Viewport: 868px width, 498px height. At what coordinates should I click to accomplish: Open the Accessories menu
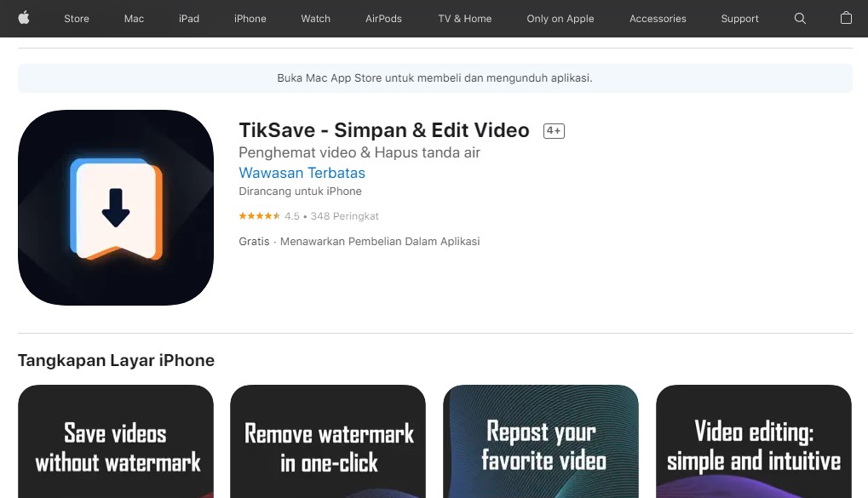(658, 18)
